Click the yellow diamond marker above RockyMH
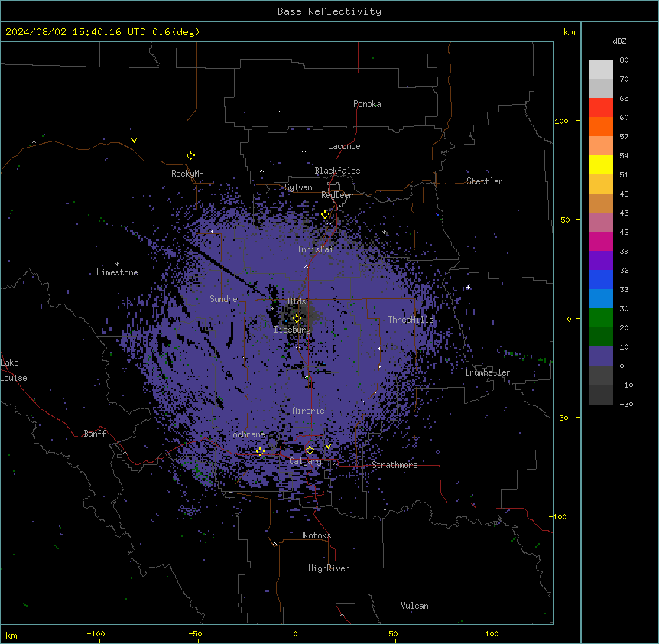Viewport: 659px width, 644px height. (x=191, y=156)
